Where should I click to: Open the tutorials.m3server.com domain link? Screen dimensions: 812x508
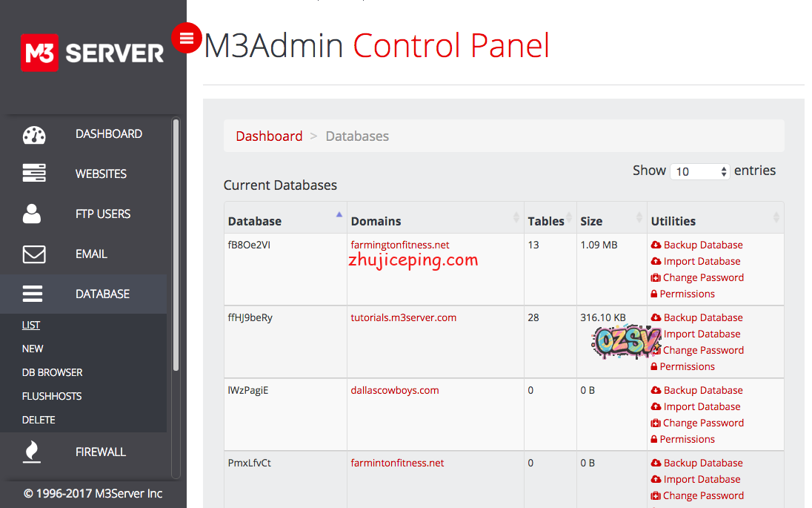tap(403, 317)
